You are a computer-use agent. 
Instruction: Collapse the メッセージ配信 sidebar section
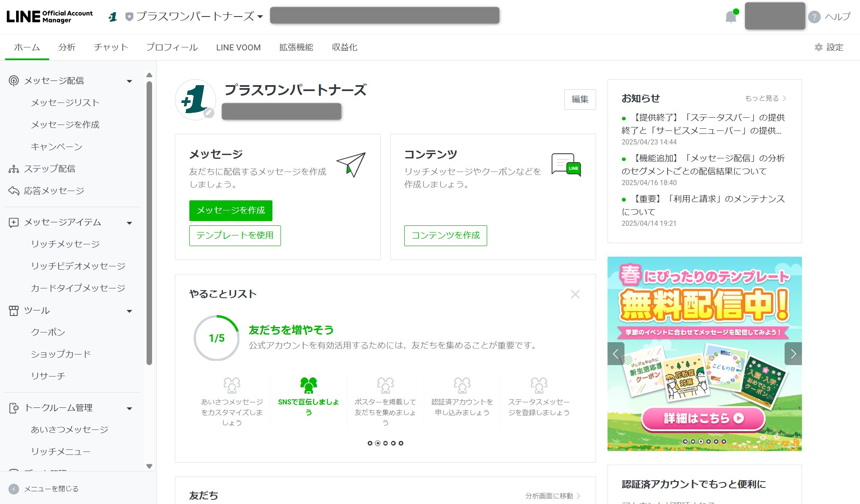coord(129,81)
